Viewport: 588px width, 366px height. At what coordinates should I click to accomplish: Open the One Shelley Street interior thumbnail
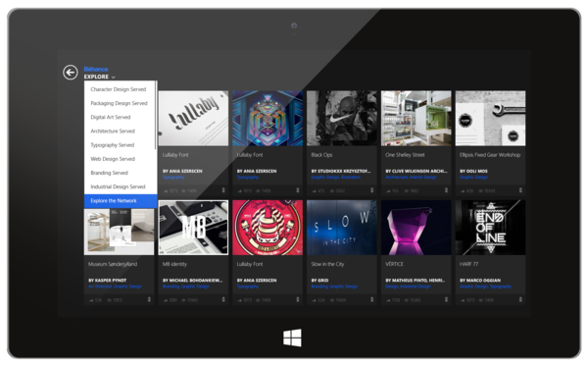pyautogui.click(x=416, y=119)
